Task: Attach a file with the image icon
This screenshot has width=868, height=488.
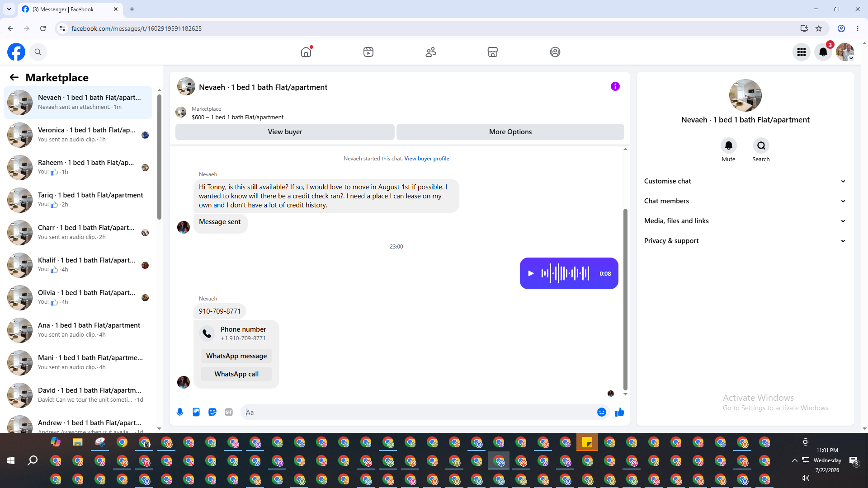Action: (196, 412)
